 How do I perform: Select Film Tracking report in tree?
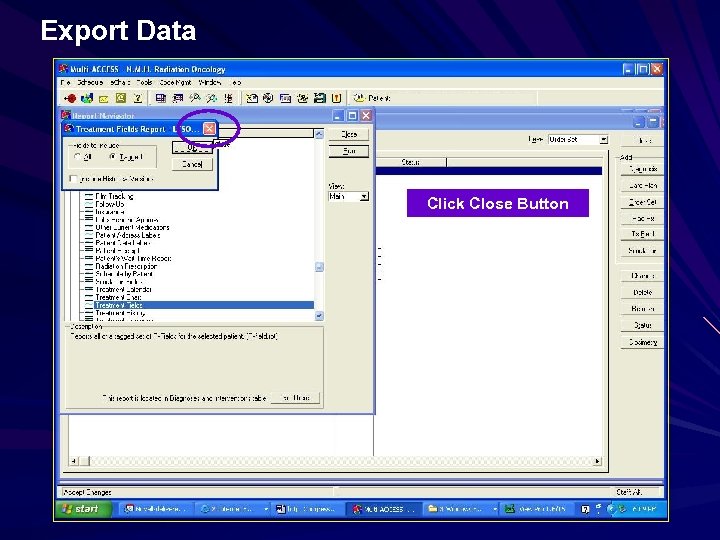(114, 196)
